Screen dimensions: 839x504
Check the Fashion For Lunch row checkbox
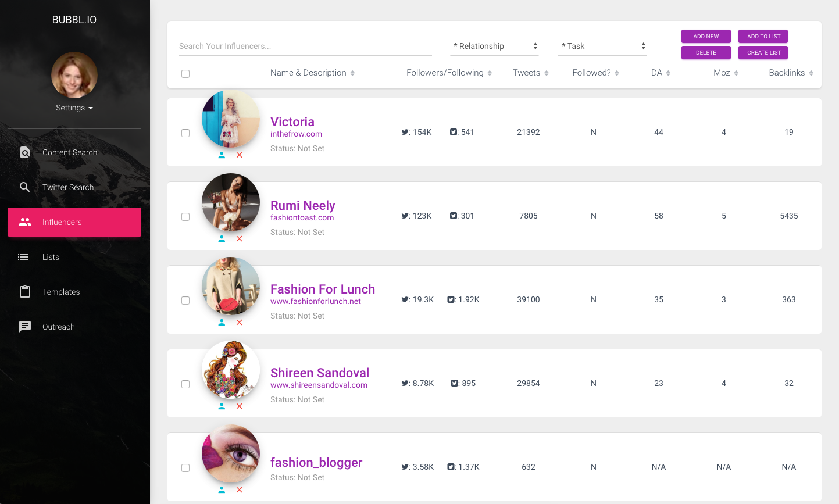coord(185,301)
